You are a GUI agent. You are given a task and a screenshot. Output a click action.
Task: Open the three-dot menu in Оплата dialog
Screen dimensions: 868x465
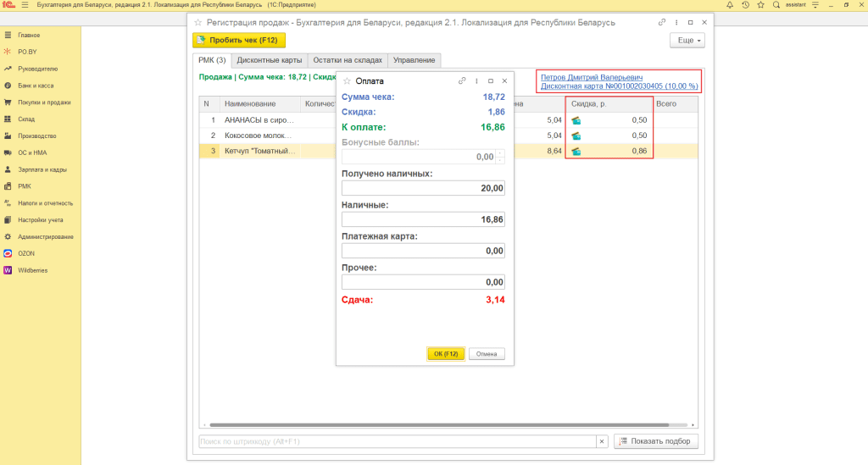click(477, 81)
